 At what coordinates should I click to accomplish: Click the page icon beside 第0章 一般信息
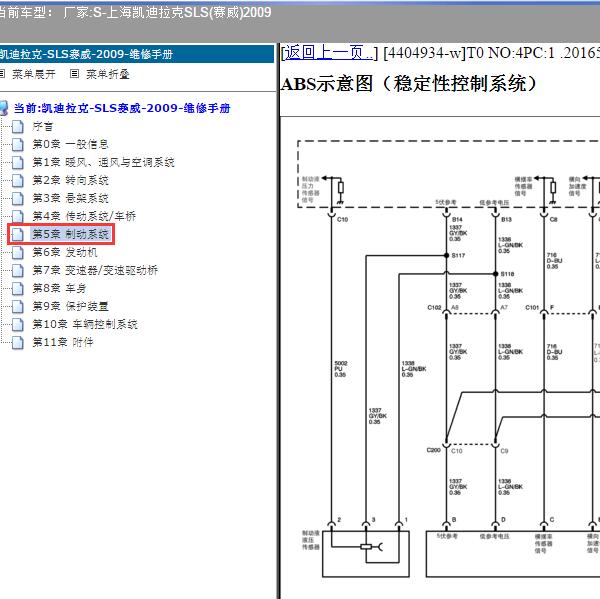pyautogui.click(x=18, y=144)
